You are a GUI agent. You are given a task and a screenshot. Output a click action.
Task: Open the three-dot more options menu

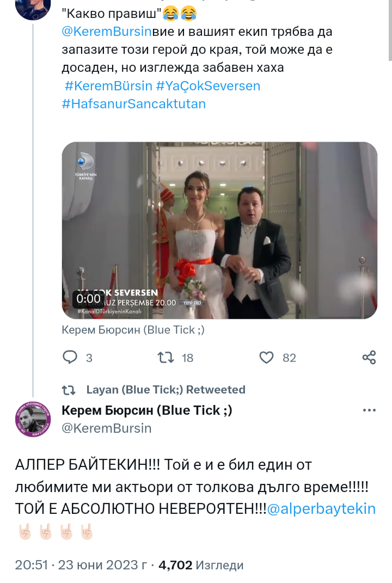370,411
